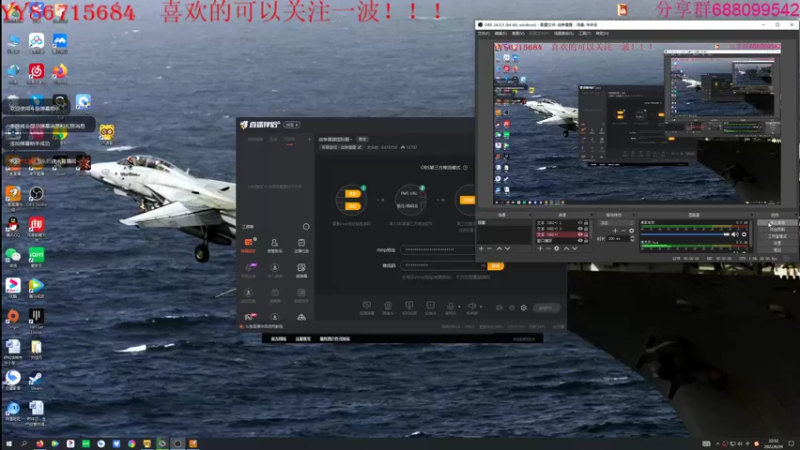The image size is (800, 450).
Task: Click start button at companion bottom right
Action: (546, 308)
